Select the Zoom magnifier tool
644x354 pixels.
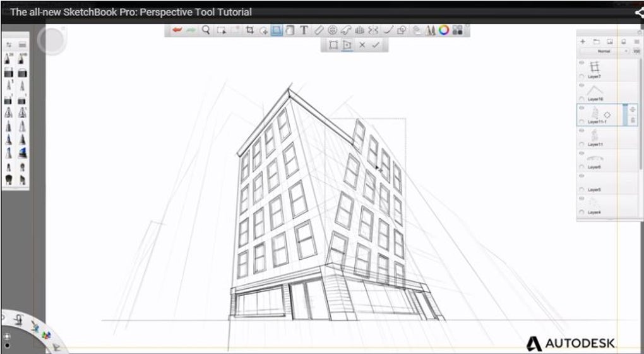click(x=206, y=30)
